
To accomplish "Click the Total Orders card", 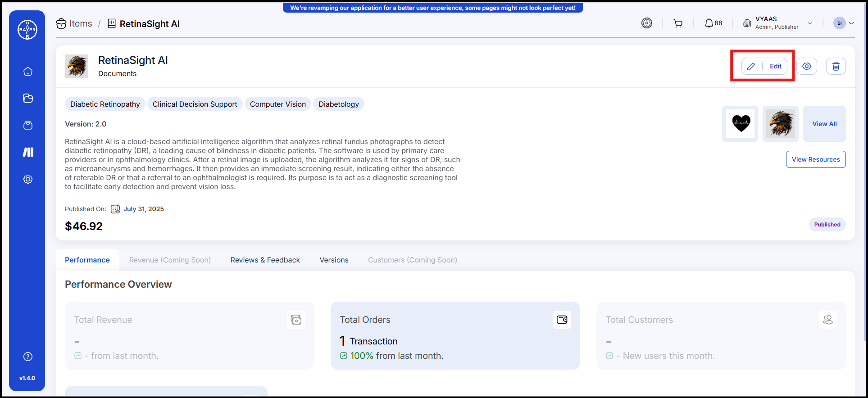I will point(455,335).
